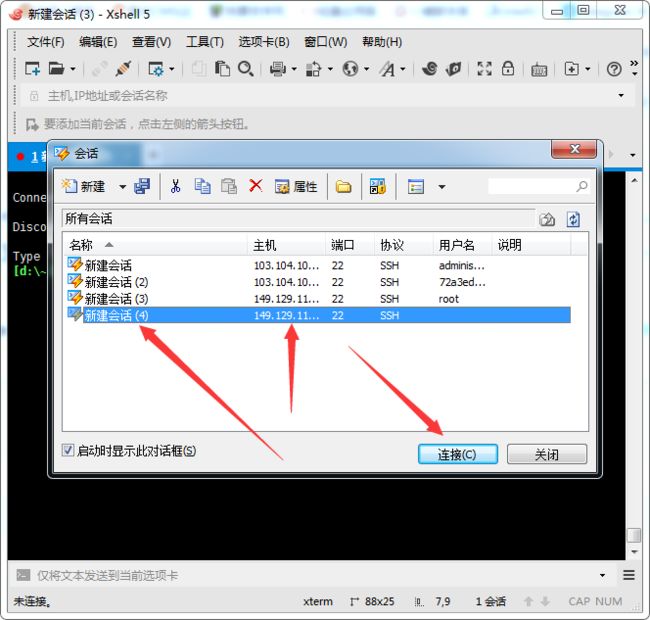Click the save session icon beside 新建
Image resolution: width=650 pixels, height=620 pixels.
[x=142, y=186]
